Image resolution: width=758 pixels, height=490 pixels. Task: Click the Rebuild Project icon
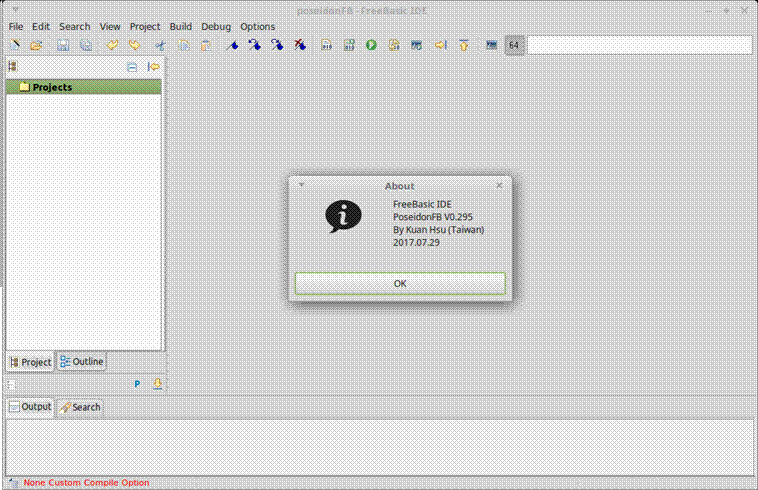(x=416, y=45)
